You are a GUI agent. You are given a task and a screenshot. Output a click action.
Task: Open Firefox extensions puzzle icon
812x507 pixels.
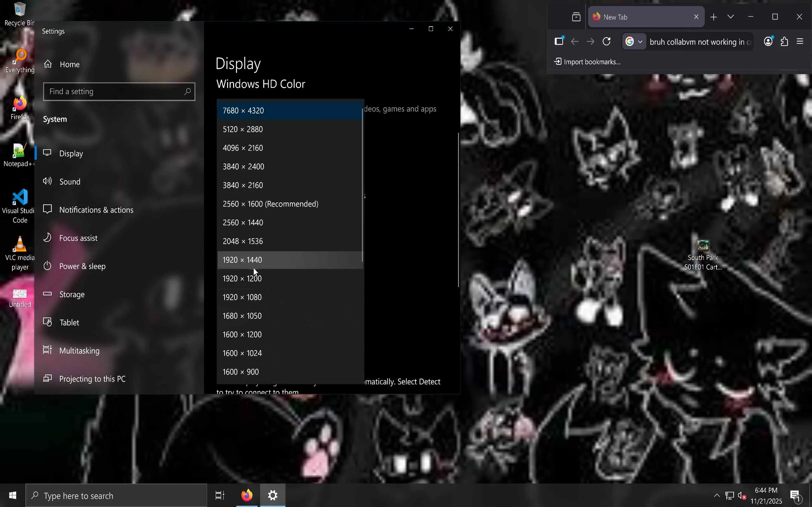pyautogui.click(x=784, y=42)
